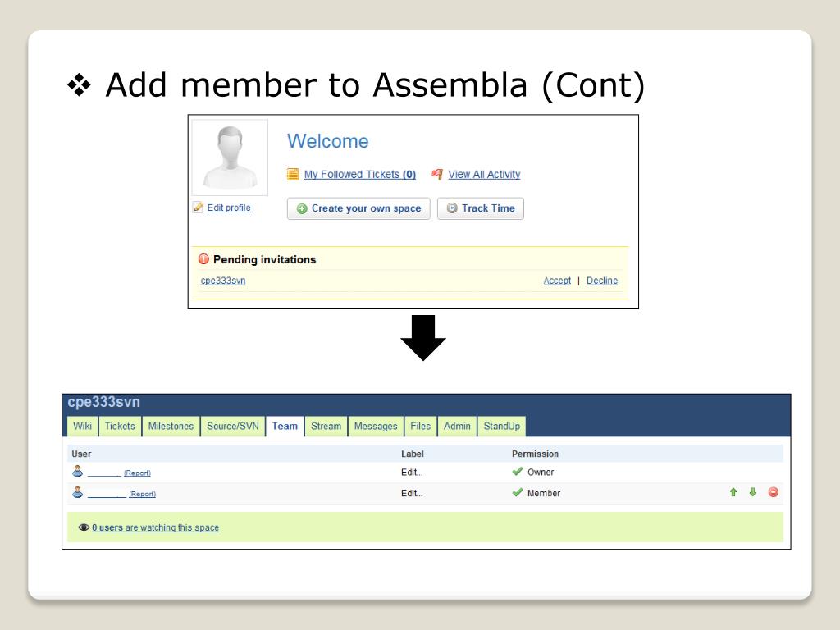The width and height of the screenshot is (840, 630).
Task: Click the eye icon beside watching users
Action: tap(84, 527)
